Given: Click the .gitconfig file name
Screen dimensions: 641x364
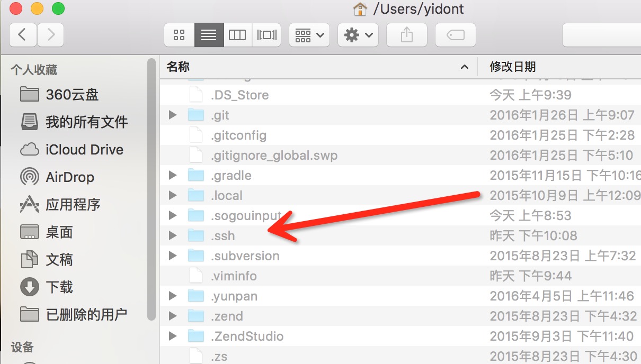Looking at the screenshot, I should (x=238, y=135).
